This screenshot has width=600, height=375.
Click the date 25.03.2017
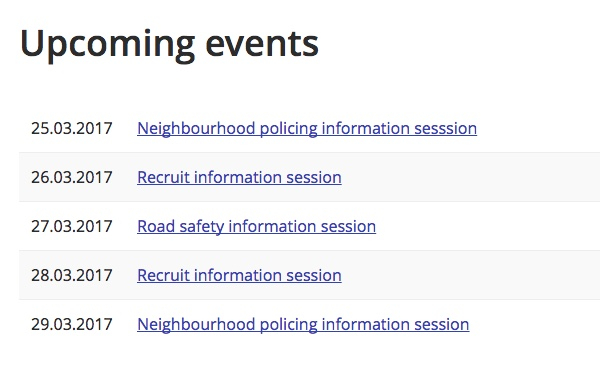coord(72,129)
